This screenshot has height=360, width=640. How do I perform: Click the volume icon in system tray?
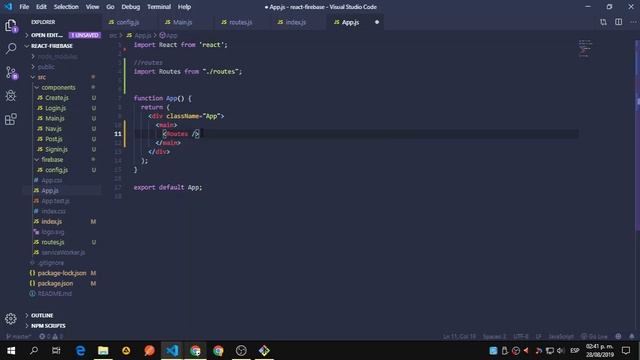[561, 351]
